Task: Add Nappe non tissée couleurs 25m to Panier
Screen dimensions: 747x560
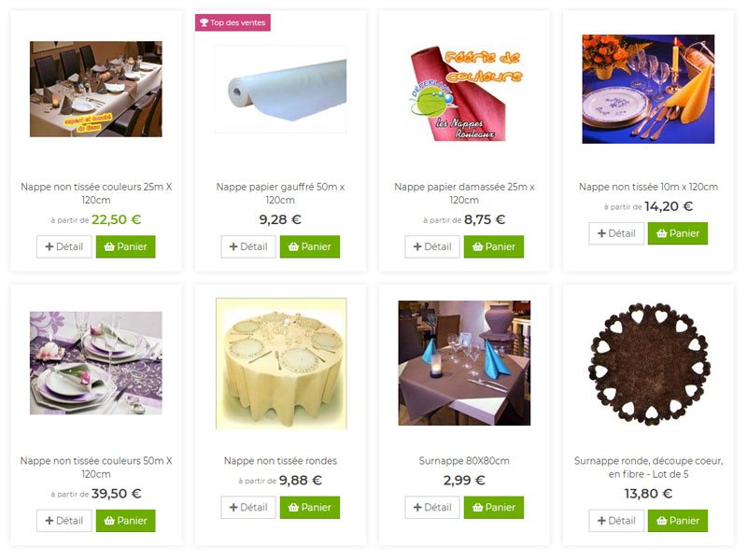Action: (125, 246)
